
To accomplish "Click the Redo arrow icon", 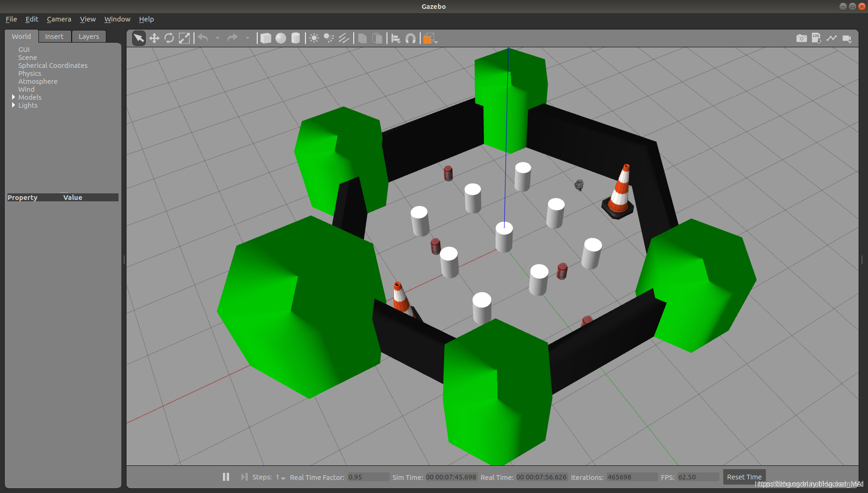I will point(232,38).
